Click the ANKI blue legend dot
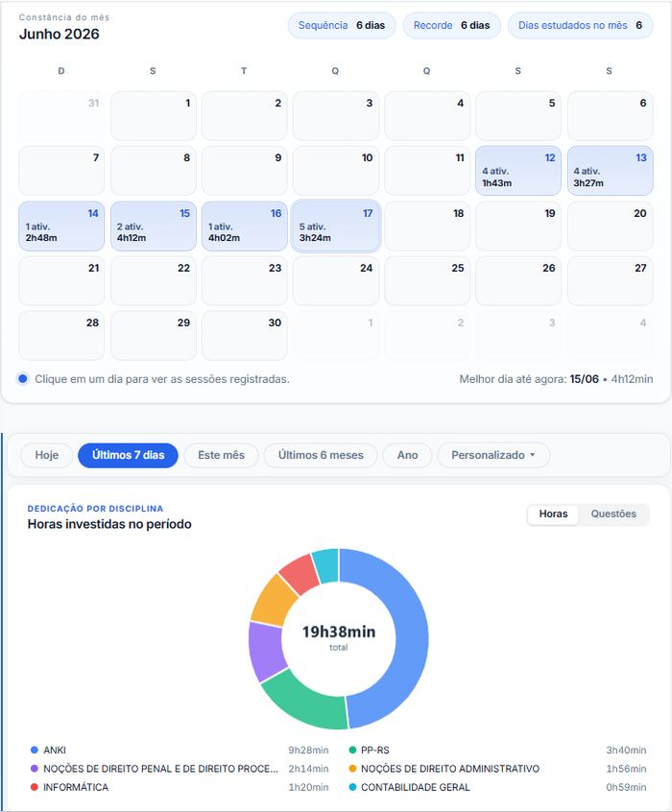 point(35,750)
